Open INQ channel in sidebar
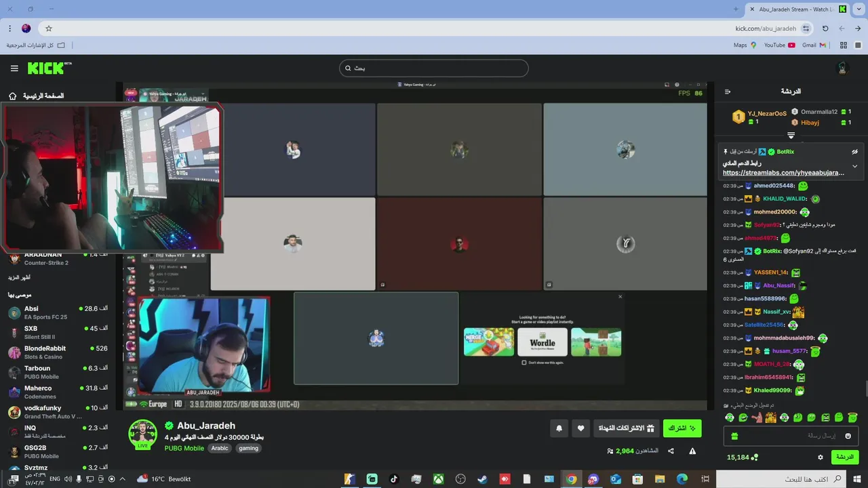This screenshot has height=488, width=868. 58,432
